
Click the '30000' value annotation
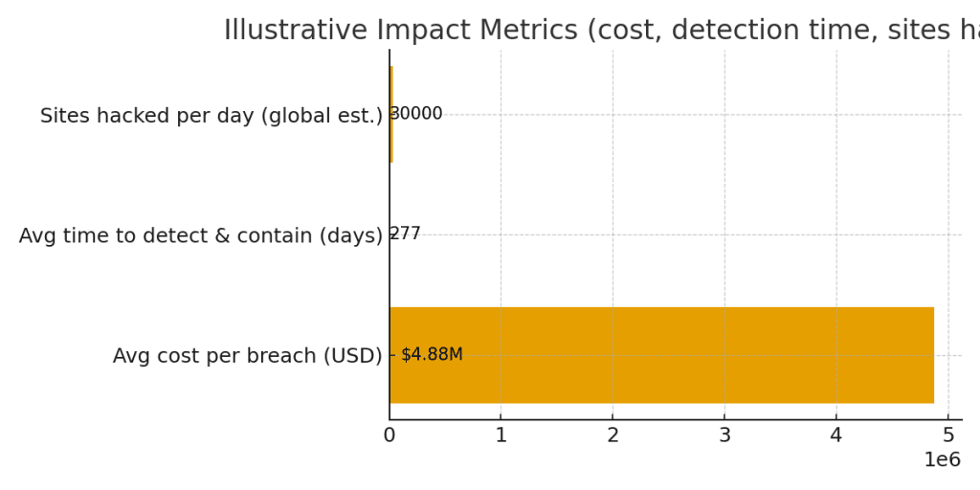(417, 114)
